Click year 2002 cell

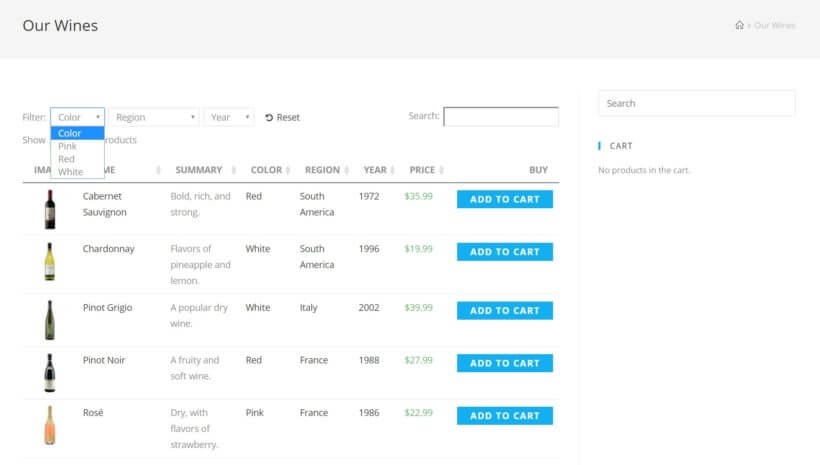click(x=369, y=308)
